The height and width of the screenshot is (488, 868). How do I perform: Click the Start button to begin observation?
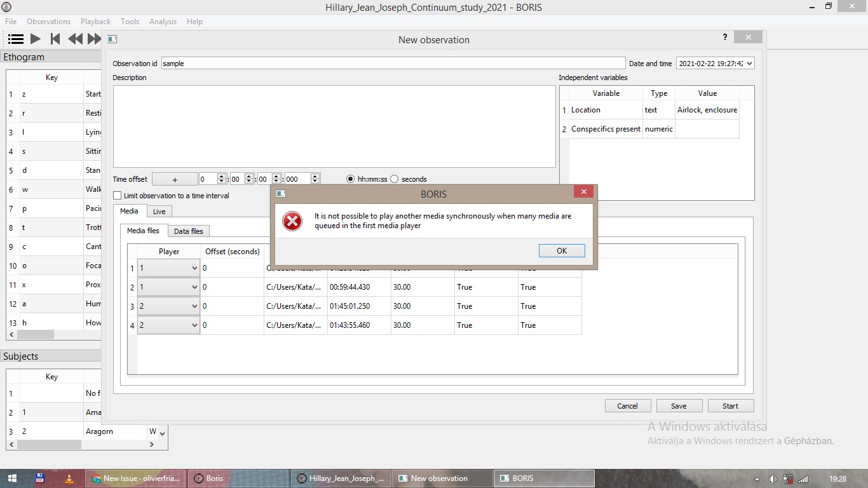730,405
